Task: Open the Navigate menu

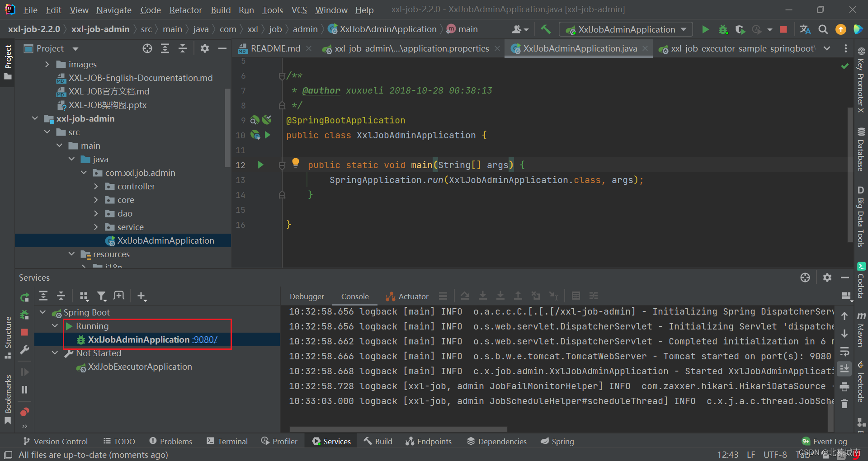Action: pyautogui.click(x=114, y=9)
